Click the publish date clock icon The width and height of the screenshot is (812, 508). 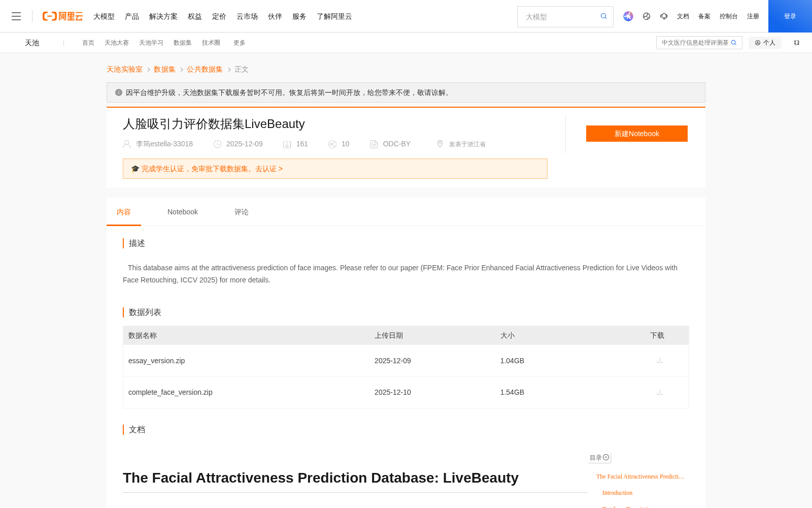tap(217, 144)
